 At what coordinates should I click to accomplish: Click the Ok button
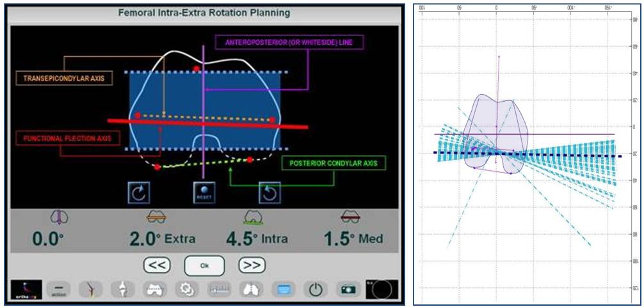(204, 265)
